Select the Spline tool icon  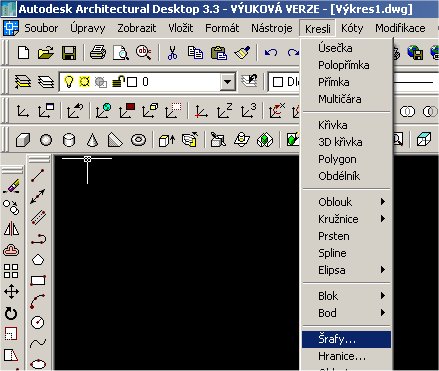point(38,343)
